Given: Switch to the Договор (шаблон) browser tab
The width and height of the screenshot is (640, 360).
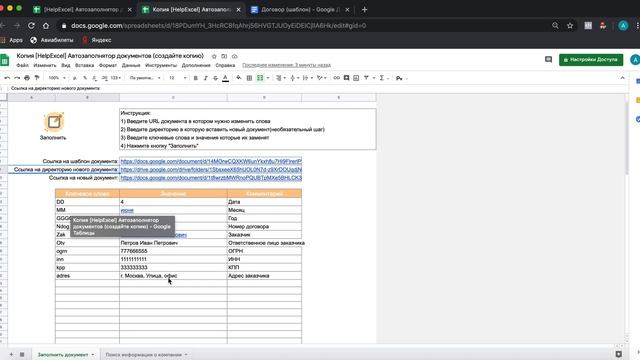Looking at the screenshot, I should click(300, 9).
